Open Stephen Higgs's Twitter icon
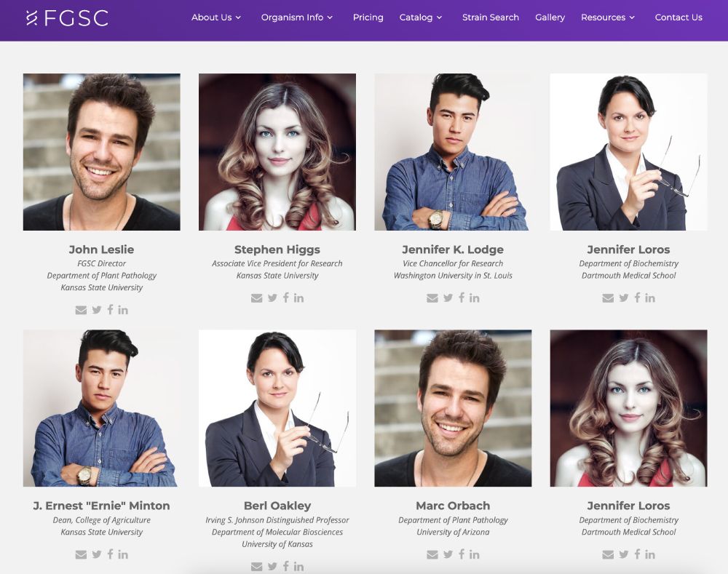This screenshot has width=728, height=574. pos(272,298)
